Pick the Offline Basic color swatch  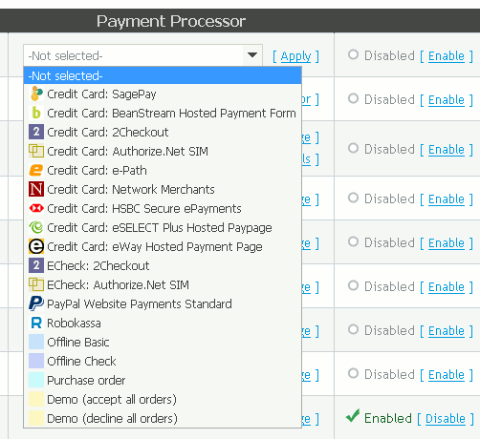pyautogui.click(x=36, y=342)
